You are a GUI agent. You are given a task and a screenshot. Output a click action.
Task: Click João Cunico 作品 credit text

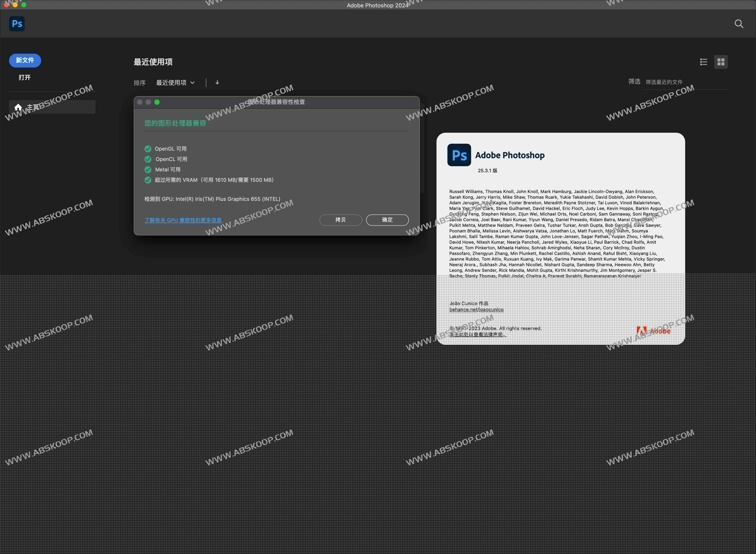tap(468, 303)
